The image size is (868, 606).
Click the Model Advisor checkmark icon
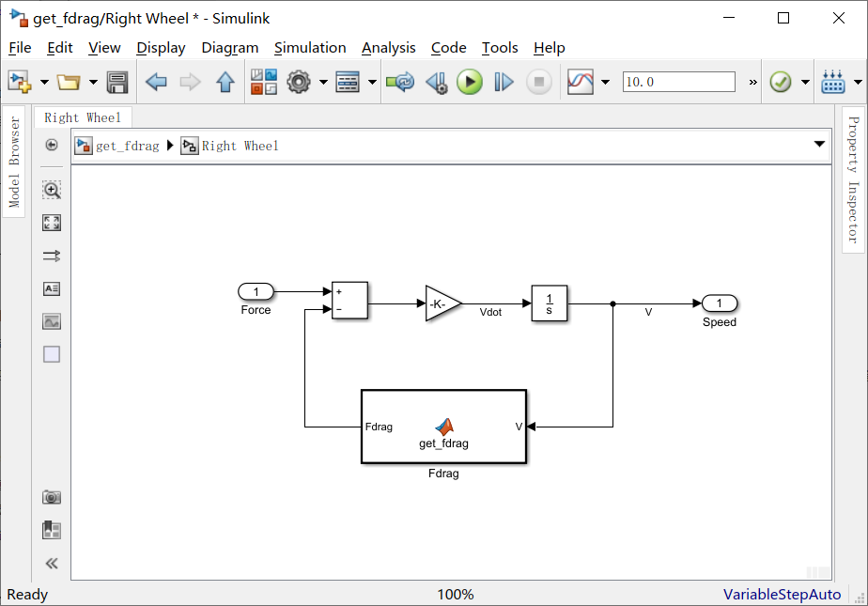pos(781,82)
